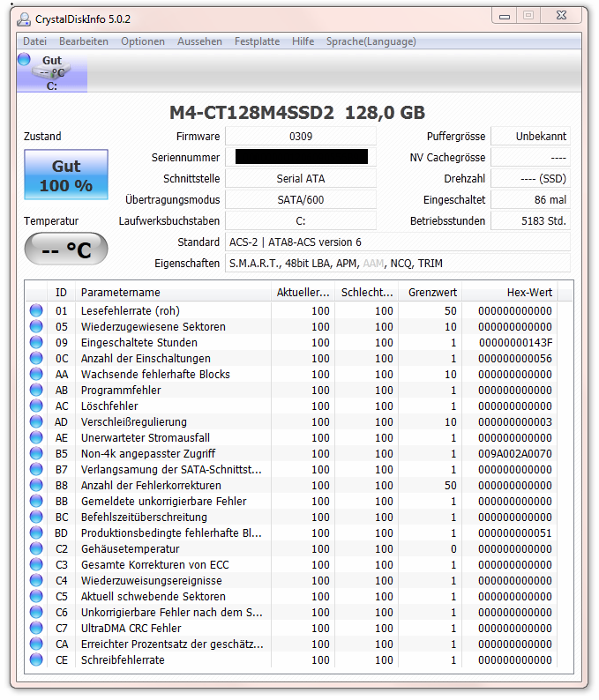Click the drive title M4-CT128M4SSD2 128,0 GB
Image resolution: width=599 pixels, height=700 pixels.
click(297, 113)
